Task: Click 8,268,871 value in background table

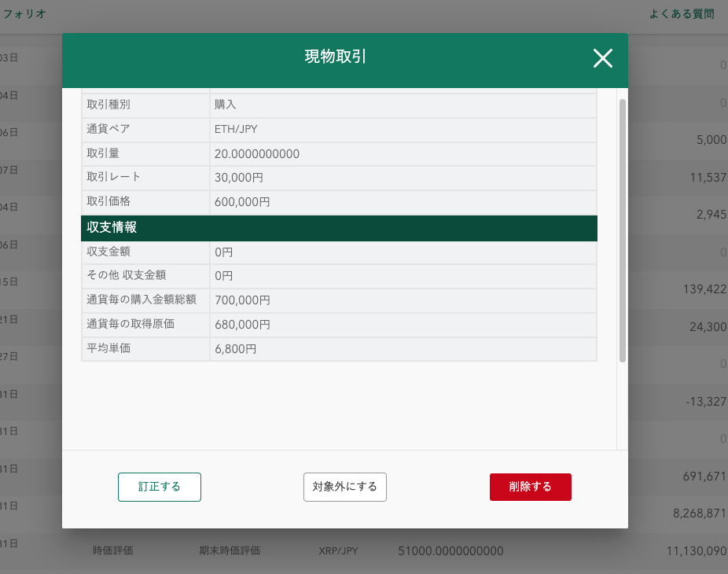Action: (700, 513)
